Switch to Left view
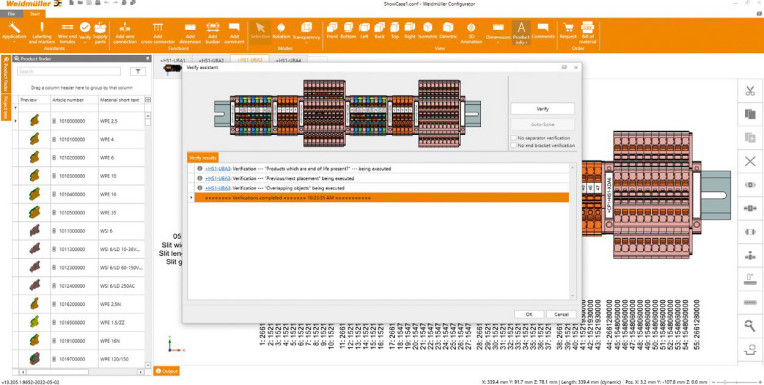The height and width of the screenshot is (385, 764). click(x=364, y=30)
